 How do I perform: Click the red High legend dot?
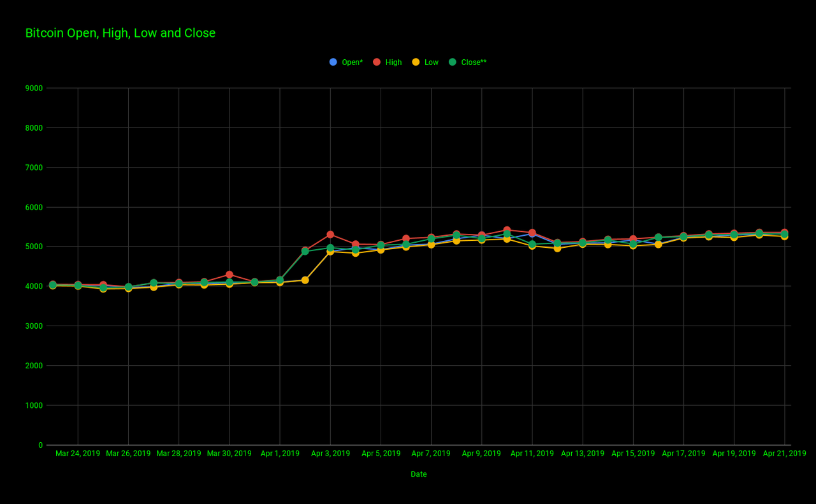[377, 62]
